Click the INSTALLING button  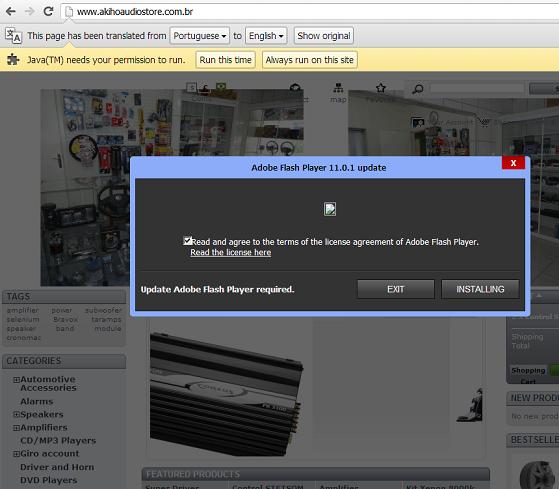(480, 289)
